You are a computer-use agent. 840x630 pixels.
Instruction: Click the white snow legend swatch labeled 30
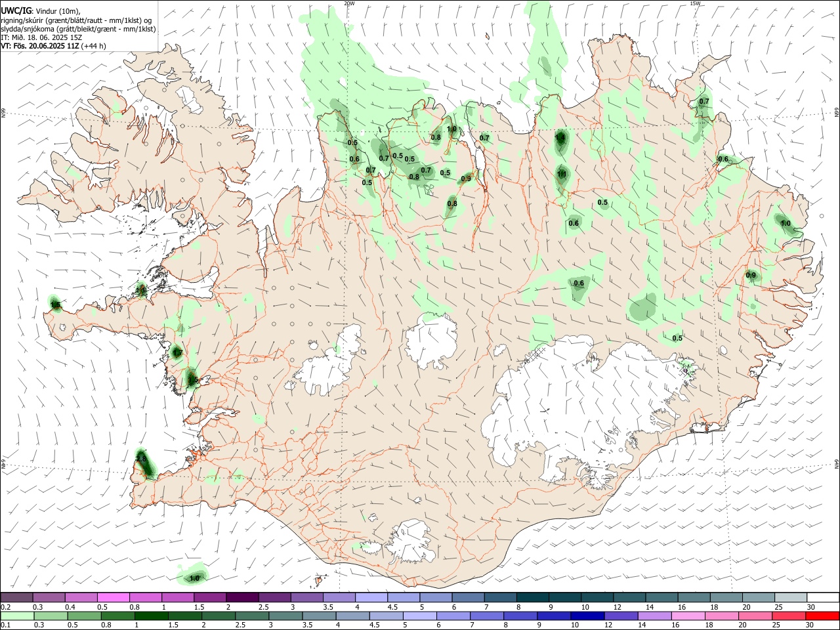[824, 598]
